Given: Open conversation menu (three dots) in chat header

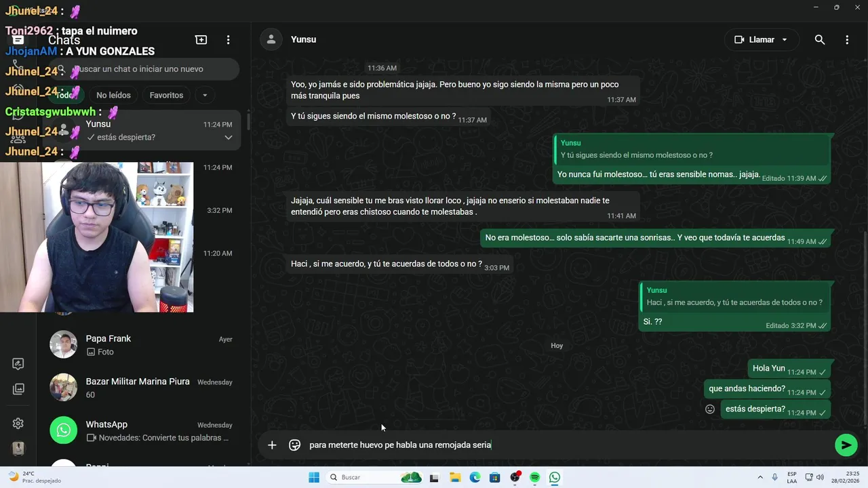Looking at the screenshot, I should pos(847,40).
